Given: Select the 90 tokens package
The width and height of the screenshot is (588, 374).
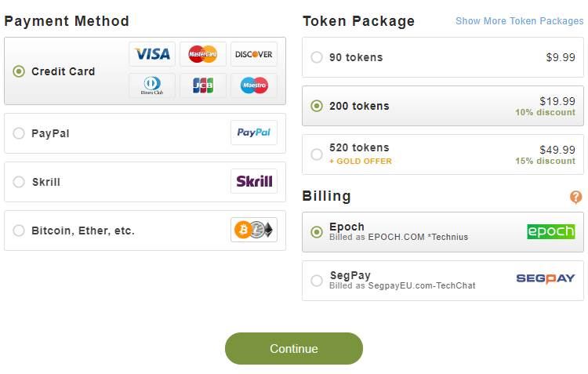Looking at the screenshot, I should (443, 57).
